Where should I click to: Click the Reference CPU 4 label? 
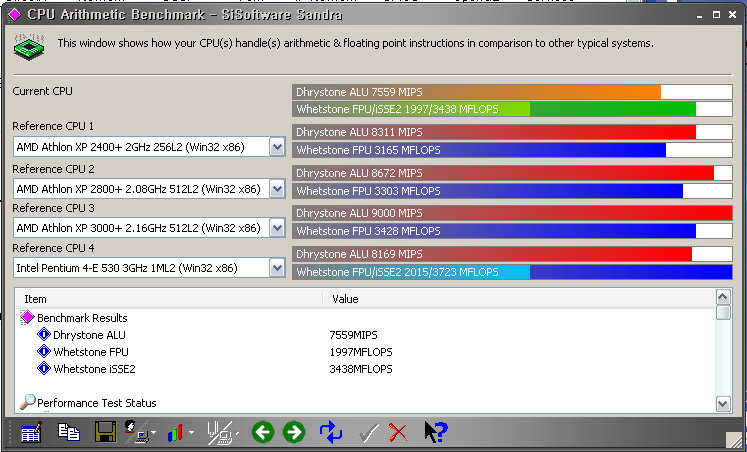(53, 248)
